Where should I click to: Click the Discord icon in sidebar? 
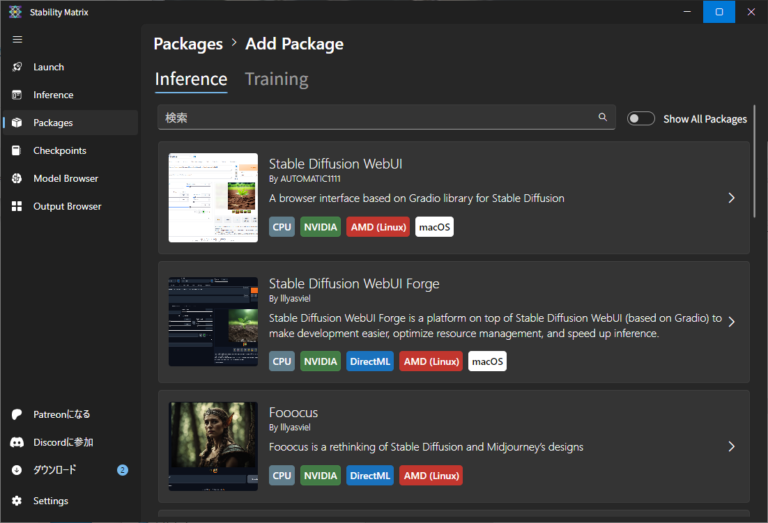click(17, 442)
